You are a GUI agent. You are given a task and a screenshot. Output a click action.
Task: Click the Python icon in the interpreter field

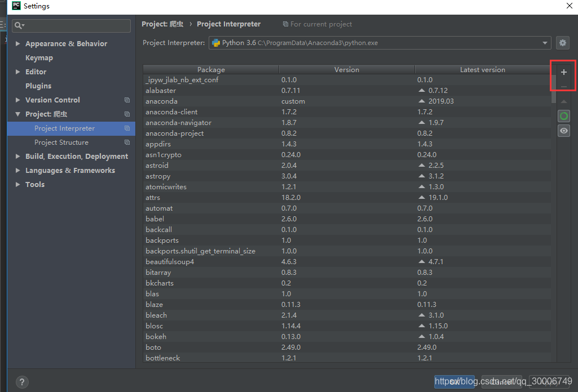coord(216,43)
